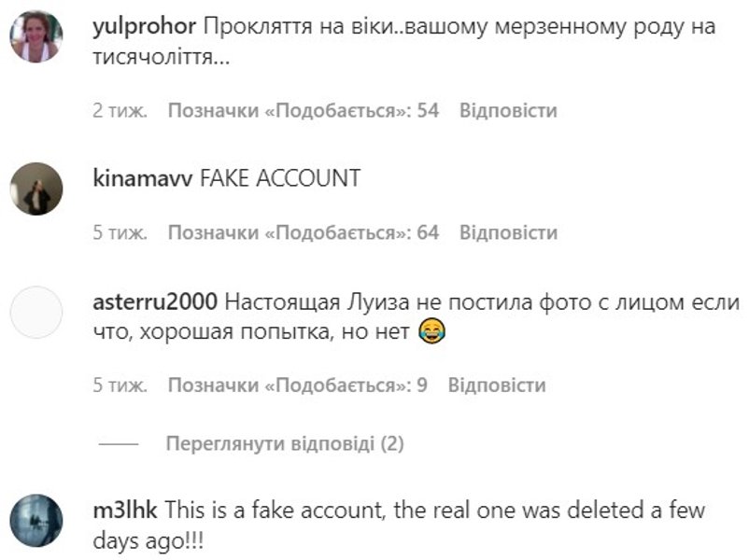
Task: Visit the m3lhk username link
Action: coord(127,511)
